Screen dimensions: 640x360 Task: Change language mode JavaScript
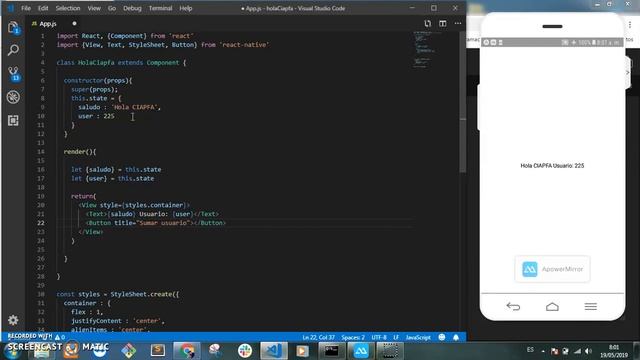(418, 337)
